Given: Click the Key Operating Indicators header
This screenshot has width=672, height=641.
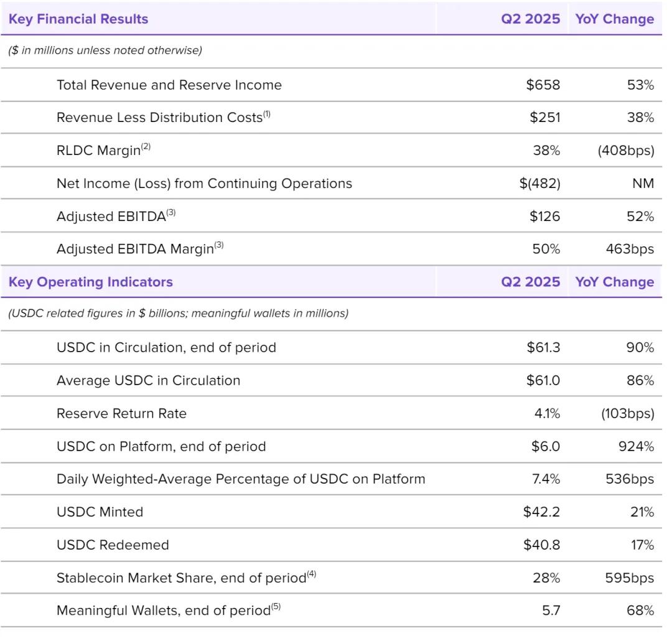Looking at the screenshot, I should (x=91, y=282).
